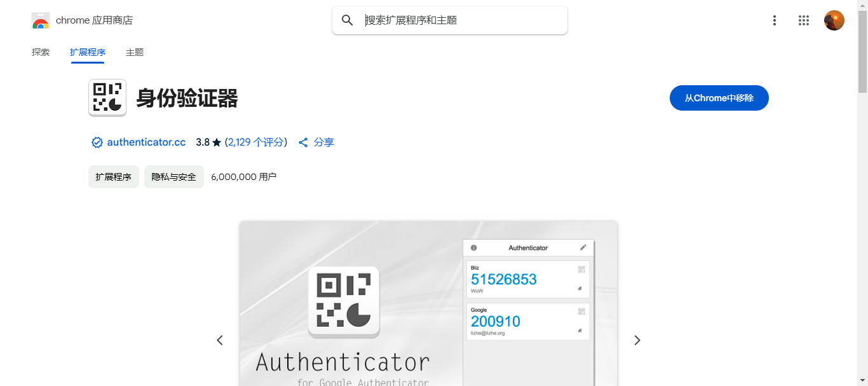Show the previous screenshot with left arrow
This screenshot has height=386, width=868.
pyautogui.click(x=220, y=340)
